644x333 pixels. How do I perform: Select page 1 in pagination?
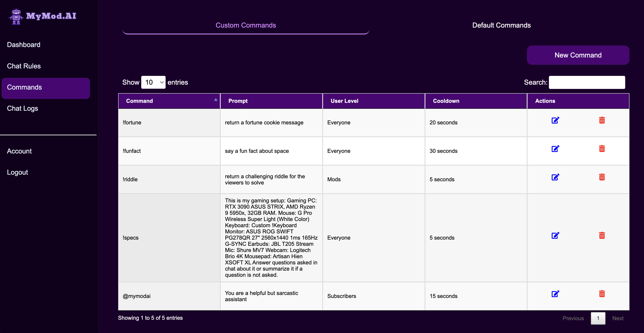click(598, 318)
